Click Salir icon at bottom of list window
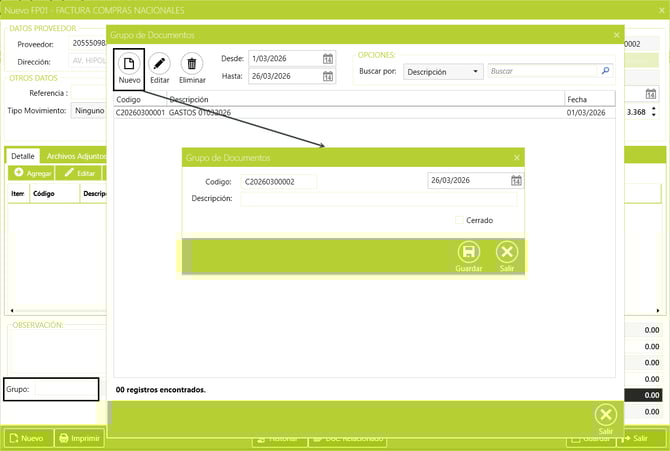Image resolution: width=670 pixels, height=451 pixels. [x=605, y=414]
